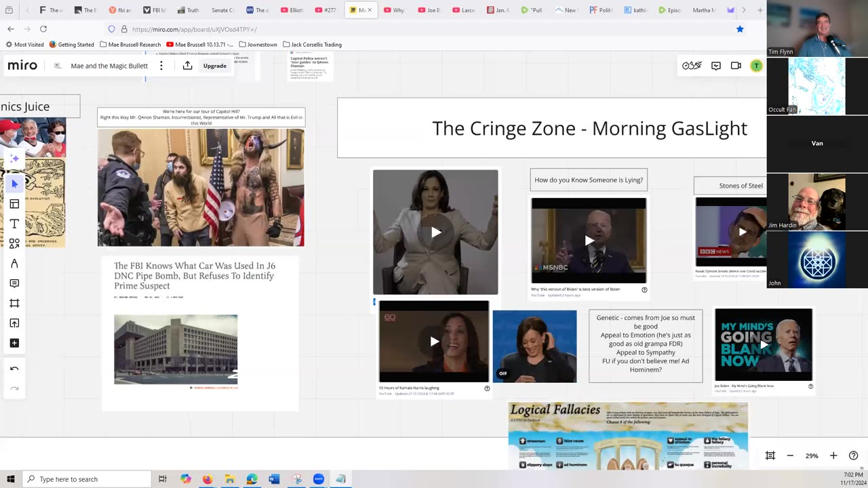Viewport: 868px width, 488px height.
Task: Select the QAnon Shaman Capitol photo
Action: (x=201, y=188)
